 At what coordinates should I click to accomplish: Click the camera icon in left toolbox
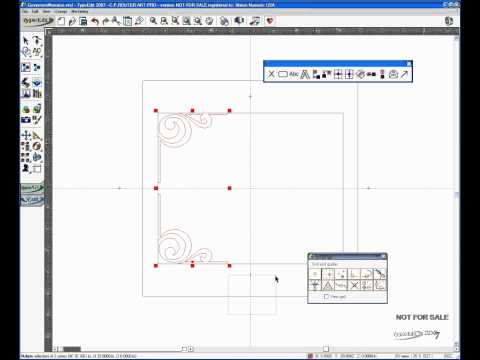coord(26,120)
